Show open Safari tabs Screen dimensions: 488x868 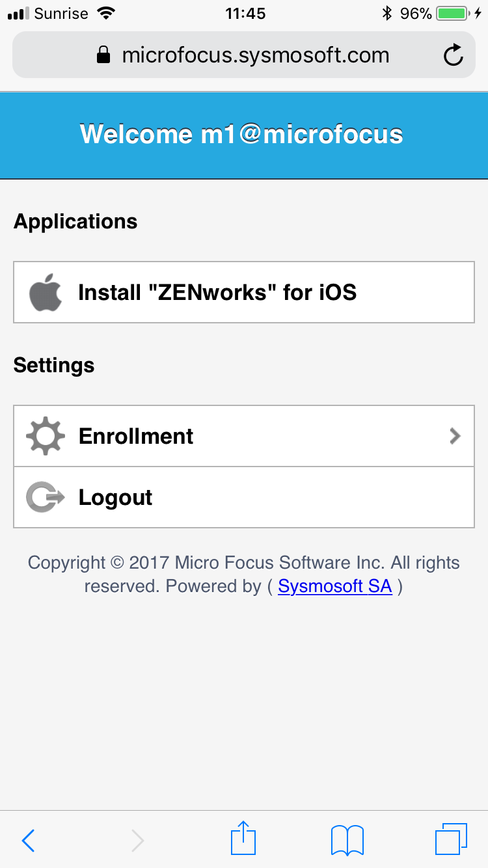[450, 839]
